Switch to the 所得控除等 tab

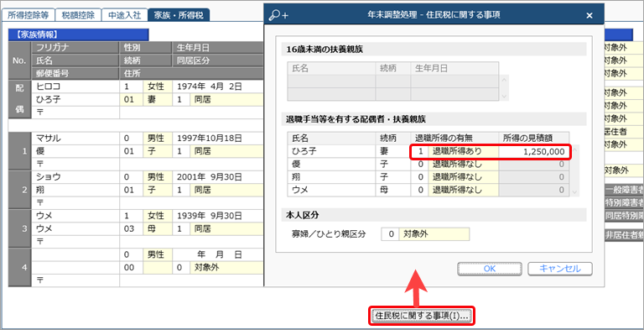tap(28, 15)
